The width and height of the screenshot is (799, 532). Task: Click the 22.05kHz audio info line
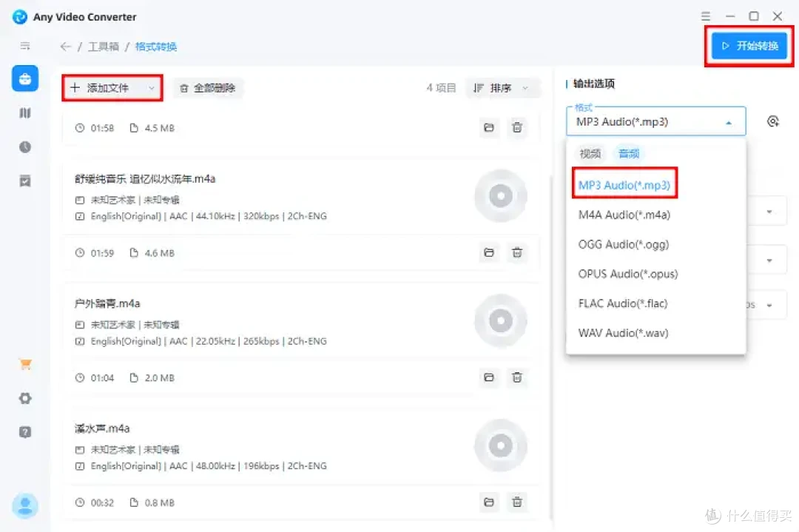[209, 341]
